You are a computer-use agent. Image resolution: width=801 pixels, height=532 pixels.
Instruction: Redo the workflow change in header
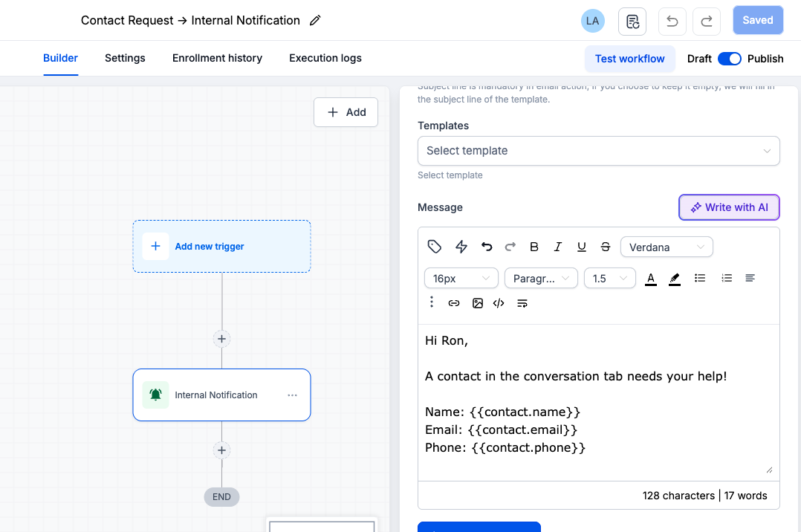(x=707, y=22)
